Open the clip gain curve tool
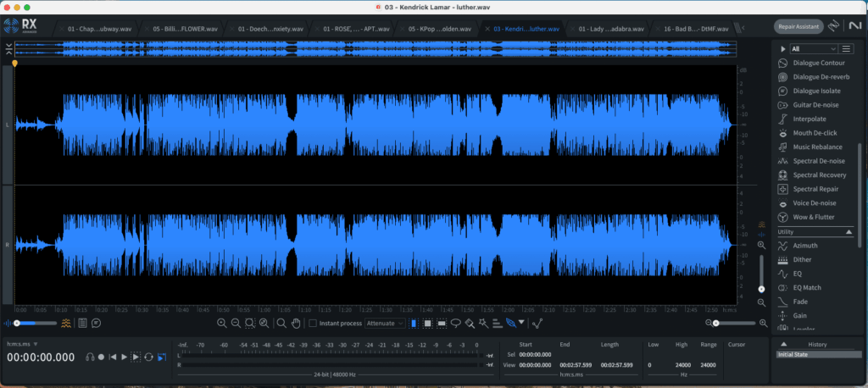 tap(537, 324)
